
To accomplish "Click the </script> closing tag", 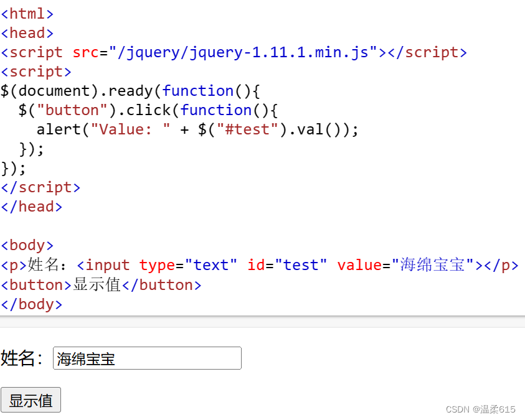I will pos(40,187).
